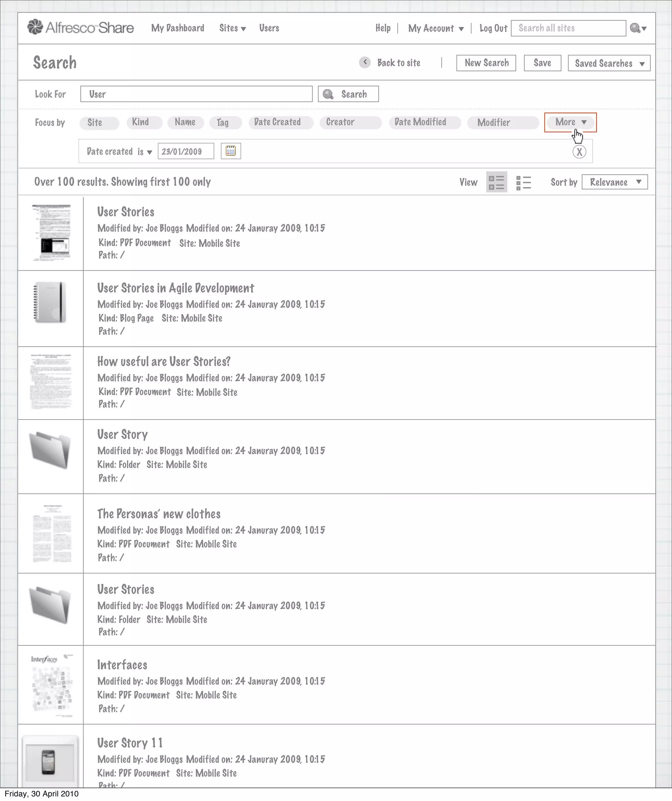Image resolution: width=672 pixels, height=801 pixels.
Task: Click the Alfresco Share logo
Action: [x=80, y=28]
